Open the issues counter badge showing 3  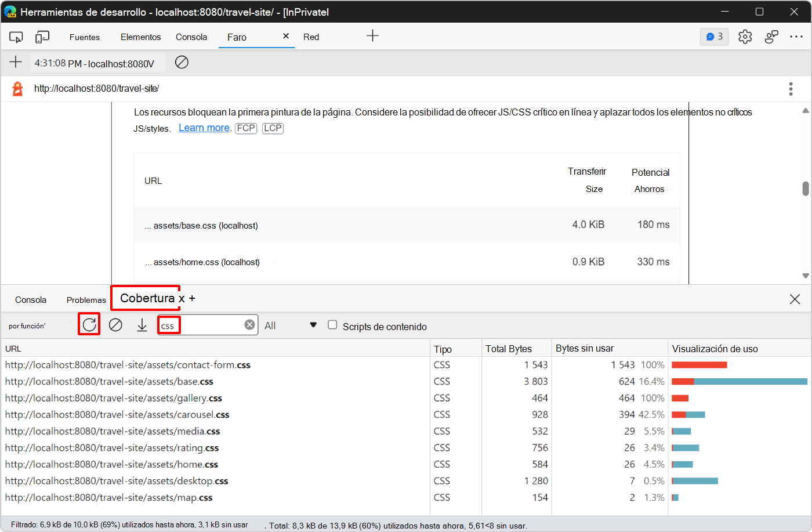pyautogui.click(x=715, y=37)
